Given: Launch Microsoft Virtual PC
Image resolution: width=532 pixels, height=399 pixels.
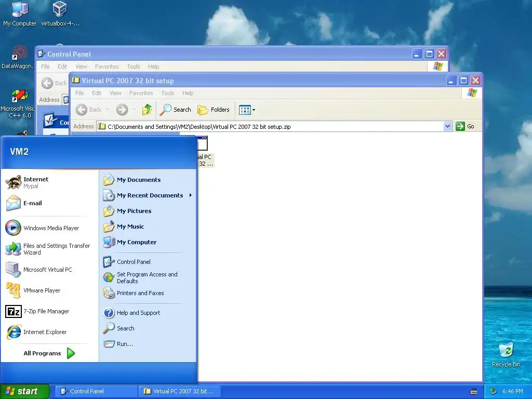Looking at the screenshot, I should coord(49,270).
